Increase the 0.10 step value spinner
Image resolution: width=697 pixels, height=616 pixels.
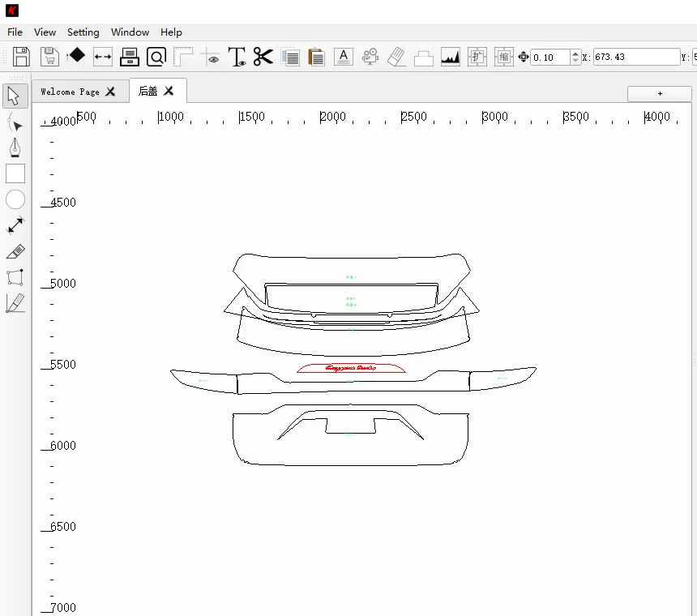click(x=575, y=53)
